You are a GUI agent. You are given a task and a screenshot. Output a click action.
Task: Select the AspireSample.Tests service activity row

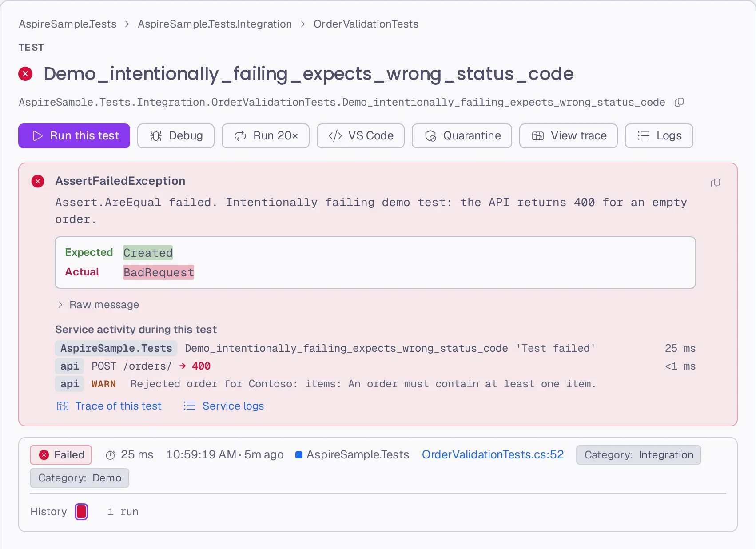(375, 348)
